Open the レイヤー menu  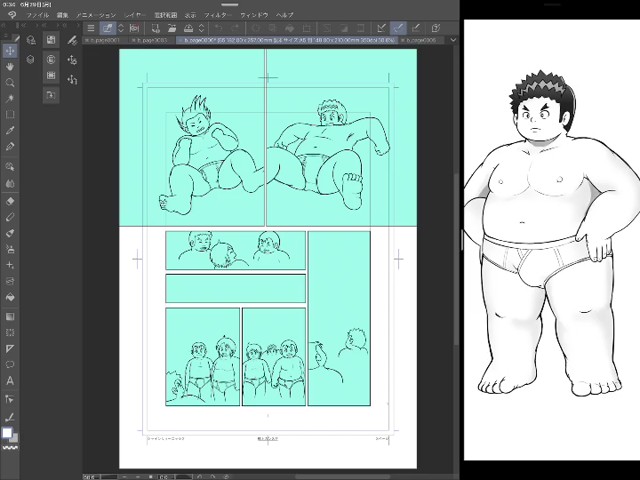pyautogui.click(x=135, y=15)
